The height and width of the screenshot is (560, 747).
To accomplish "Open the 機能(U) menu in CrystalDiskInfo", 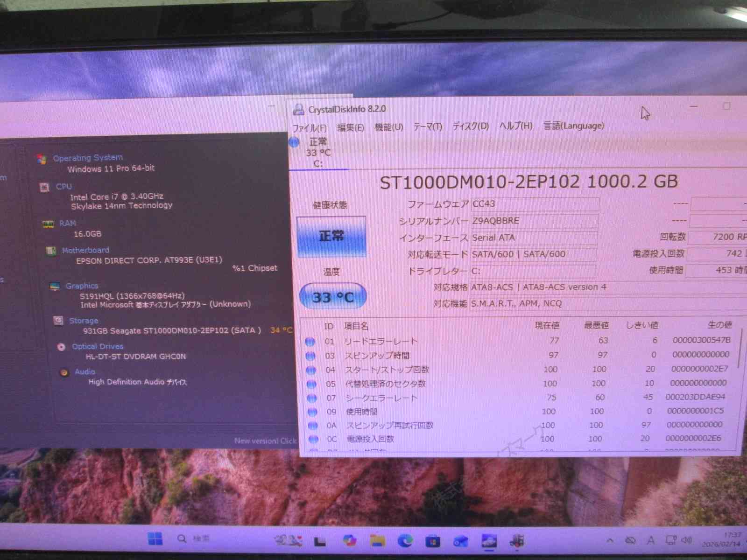I will (x=388, y=127).
